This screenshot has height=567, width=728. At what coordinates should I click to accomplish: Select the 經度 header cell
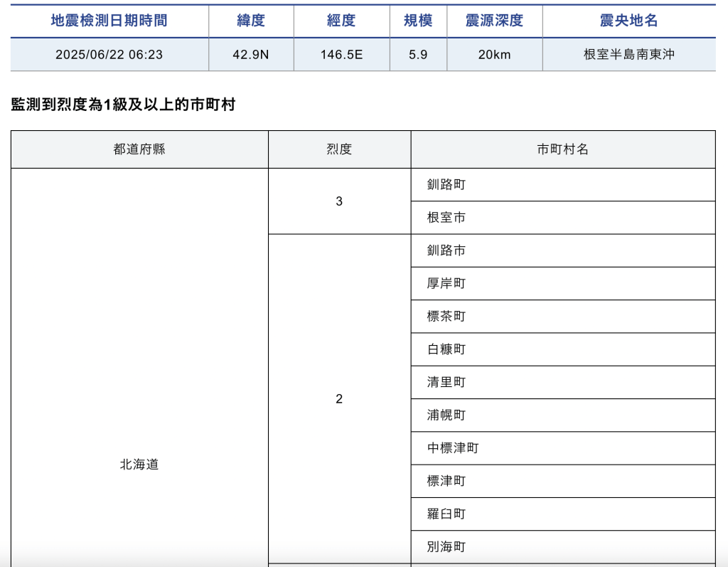click(342, 21)
